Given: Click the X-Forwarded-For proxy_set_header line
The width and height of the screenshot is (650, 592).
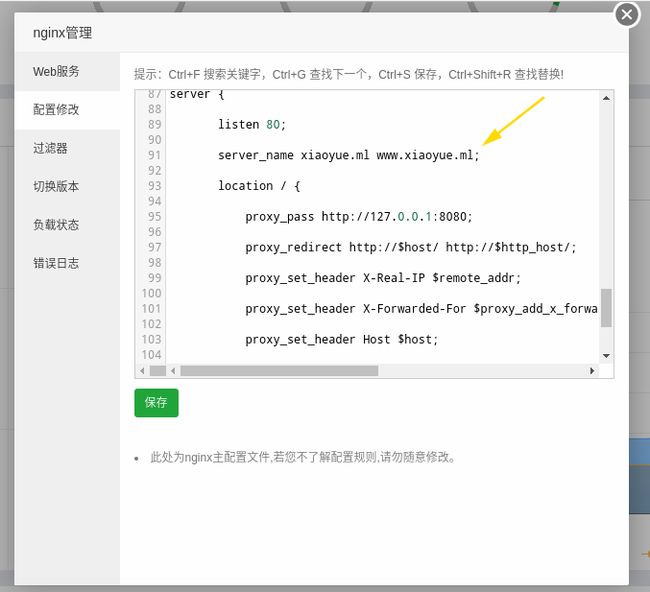Looking at the screenshot, I should (421, 308).
